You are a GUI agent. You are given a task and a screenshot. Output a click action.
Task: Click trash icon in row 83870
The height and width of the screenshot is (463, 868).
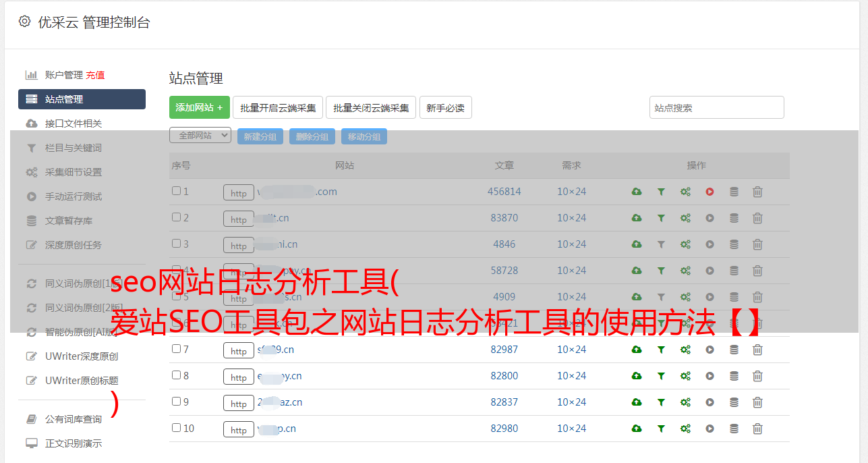click(757, 218)
